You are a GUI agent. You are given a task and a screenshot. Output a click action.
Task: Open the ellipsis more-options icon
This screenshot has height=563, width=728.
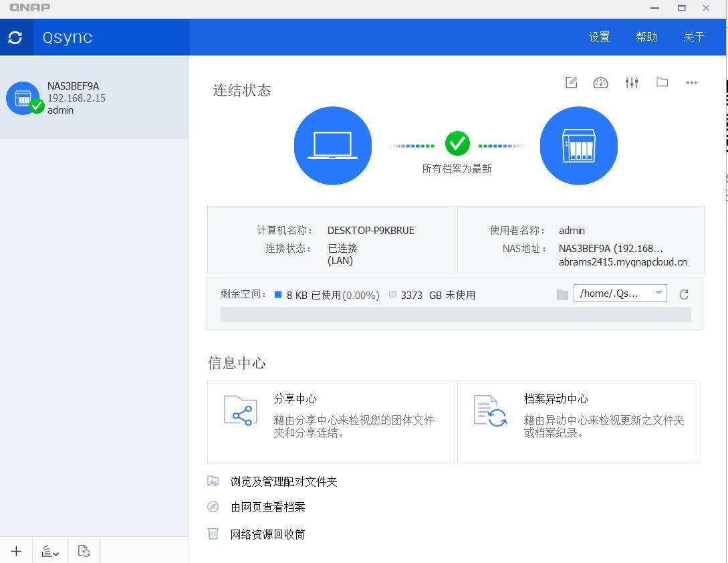pyautogui.click(x=691, y=82)
